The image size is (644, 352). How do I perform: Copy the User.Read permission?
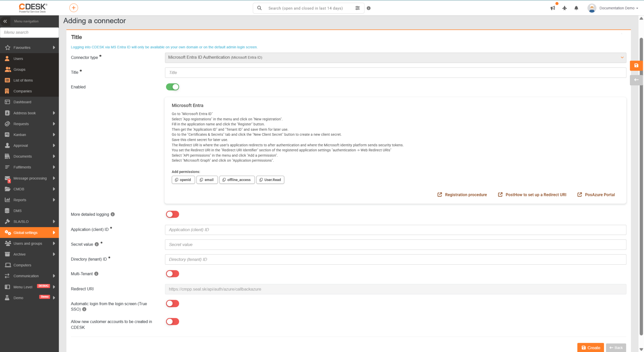point(270,180)
